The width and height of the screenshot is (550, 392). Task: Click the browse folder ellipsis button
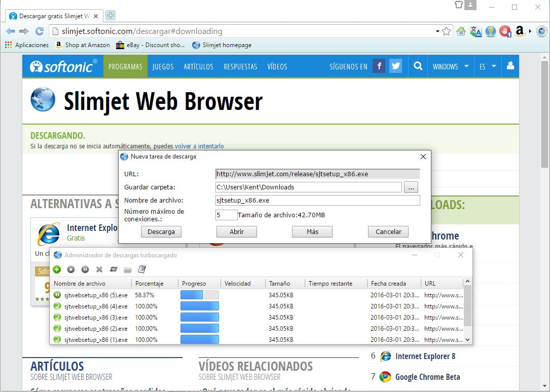411,187
